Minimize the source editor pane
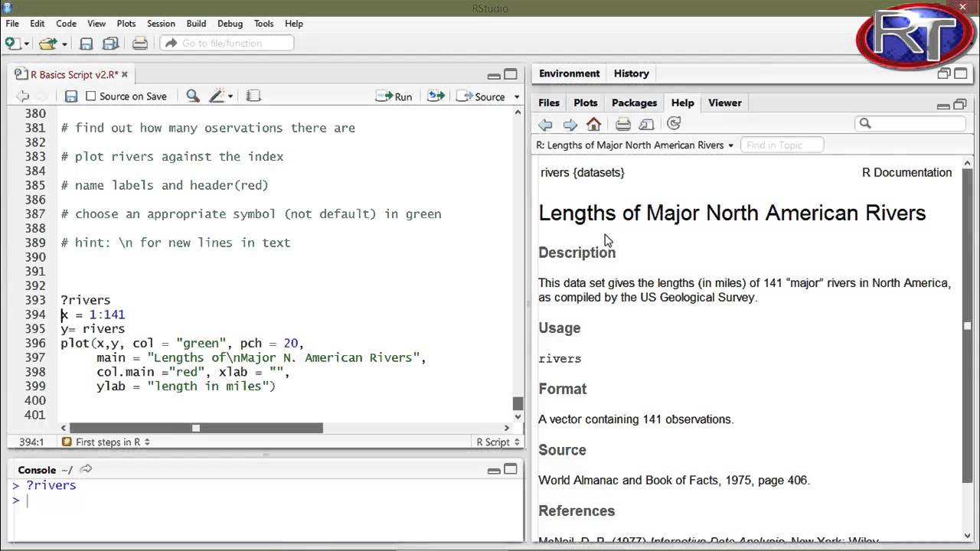The height and width of the screenshot is (551, 980). click(x=494, y=75)
